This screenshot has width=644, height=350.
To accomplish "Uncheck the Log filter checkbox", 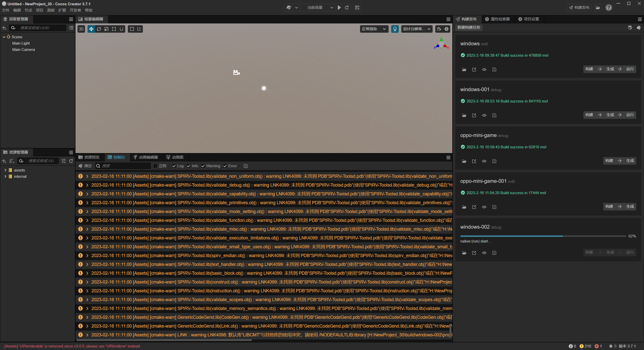I will point(174,166).
